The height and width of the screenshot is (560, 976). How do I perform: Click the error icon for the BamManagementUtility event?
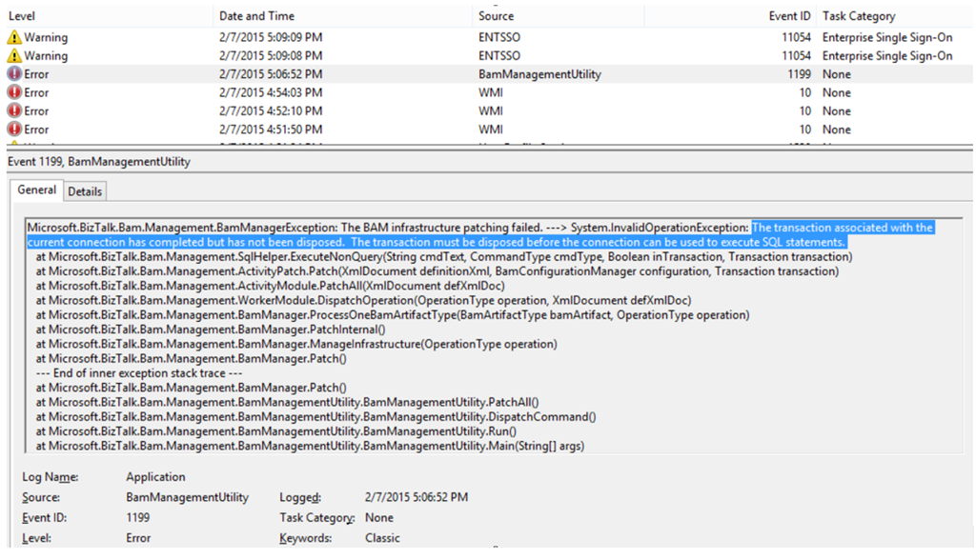(13, 74)
